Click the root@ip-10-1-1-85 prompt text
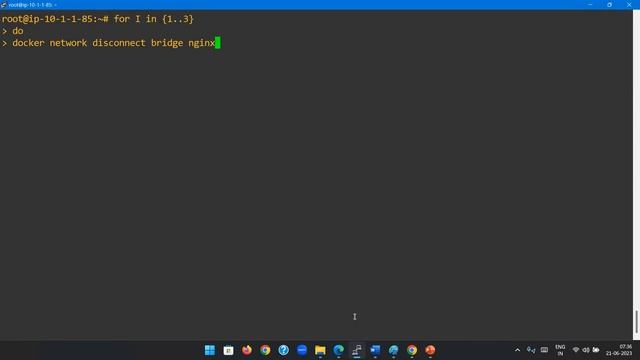Screen dimensions: 640x360 (x=55, y=19)
